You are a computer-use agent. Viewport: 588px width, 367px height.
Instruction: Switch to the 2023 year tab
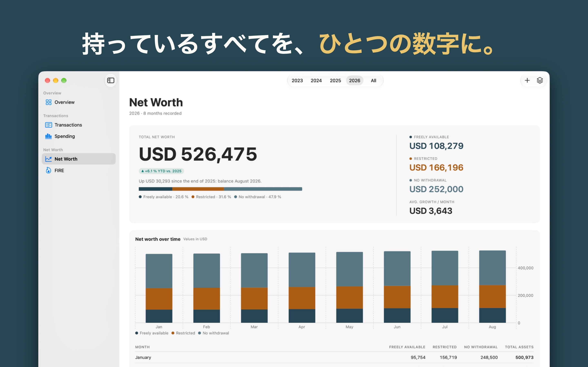coord(297,81)
